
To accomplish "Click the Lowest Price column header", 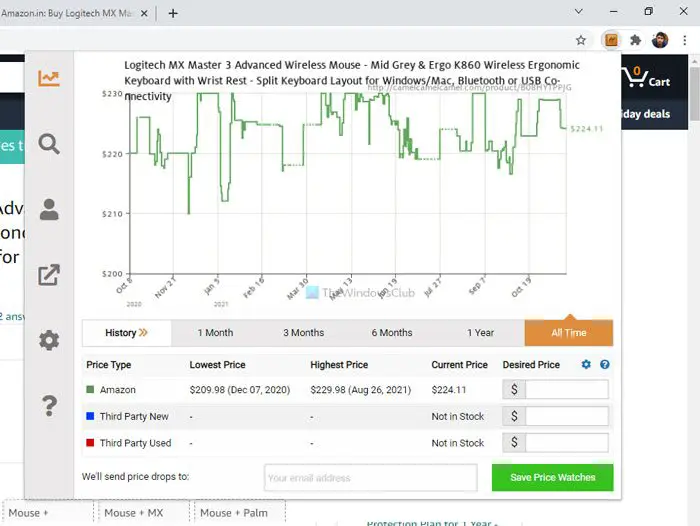I will (x=217, y=365).
